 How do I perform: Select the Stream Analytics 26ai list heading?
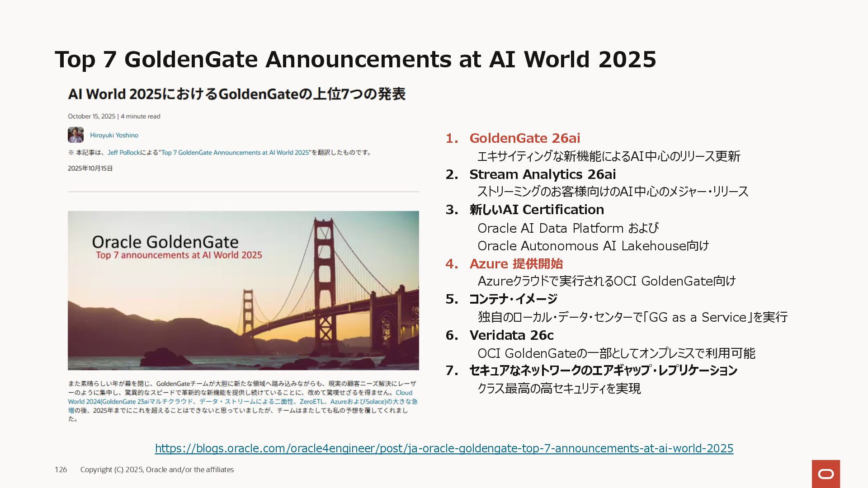click(542, 174)
